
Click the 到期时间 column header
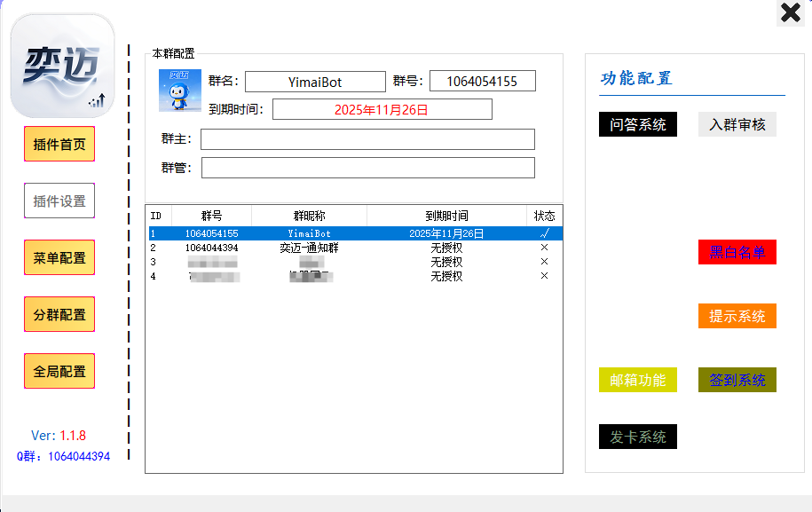[x=446, y=216]
